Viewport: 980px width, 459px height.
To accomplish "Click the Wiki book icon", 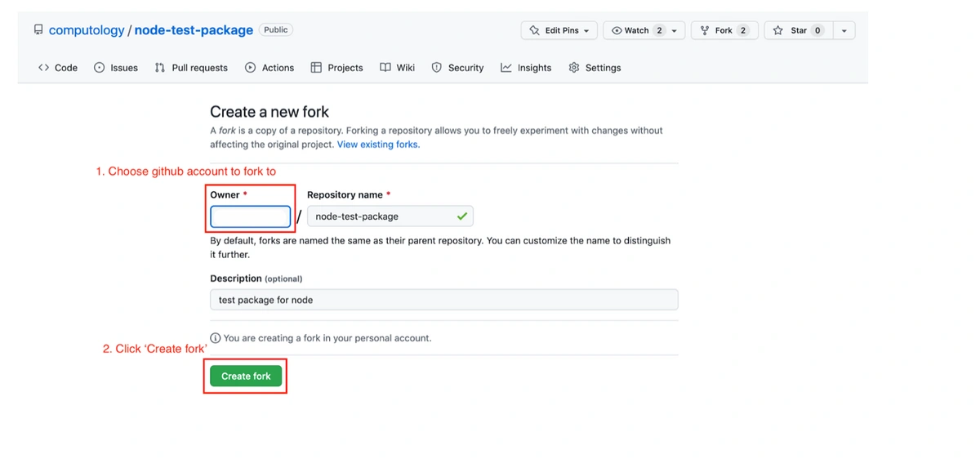I will click(385, 68).
